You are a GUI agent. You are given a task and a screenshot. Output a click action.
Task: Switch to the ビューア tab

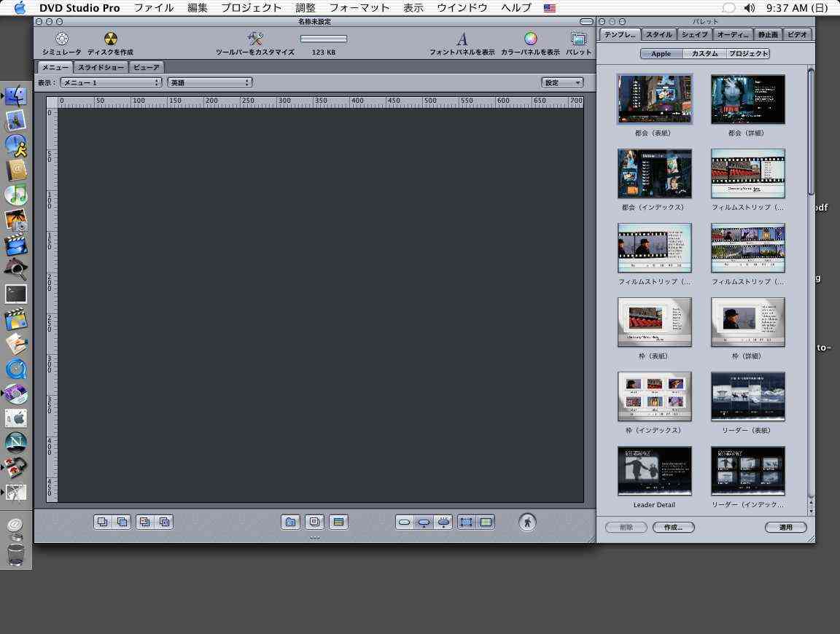[x=147, y=67]
